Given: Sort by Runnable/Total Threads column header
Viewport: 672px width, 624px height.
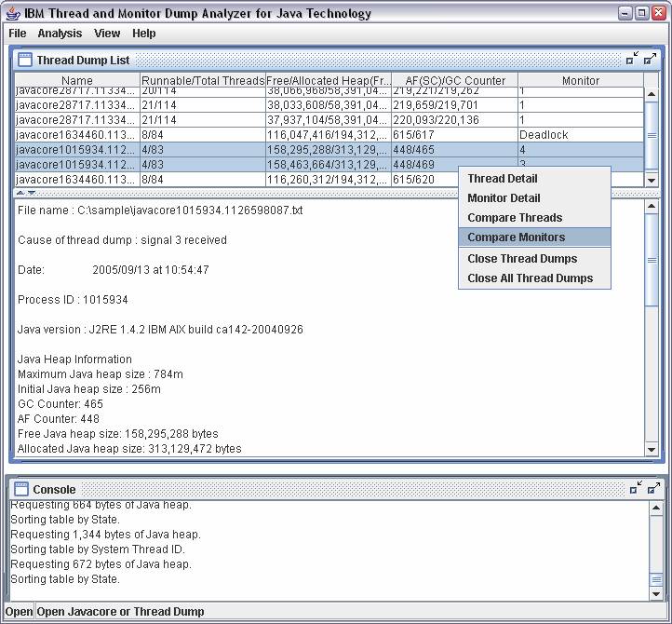Looking at the screenshot, I should [x=203, y=80].
